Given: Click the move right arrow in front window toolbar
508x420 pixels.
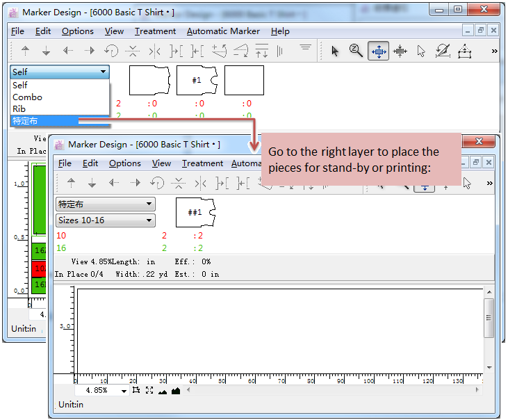Looking at the screenshot, I should click(x=136, y=183).
